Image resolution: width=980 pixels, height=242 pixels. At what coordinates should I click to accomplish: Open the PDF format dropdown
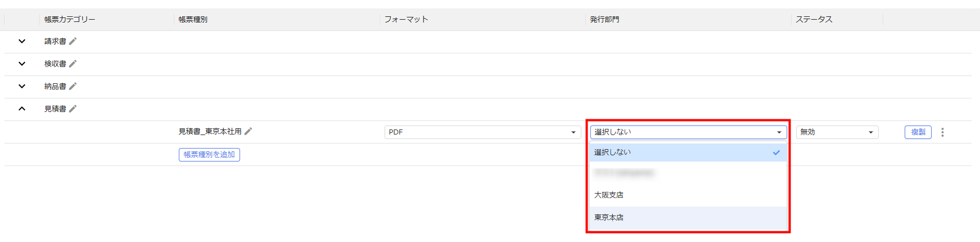(x=482, y=132)
